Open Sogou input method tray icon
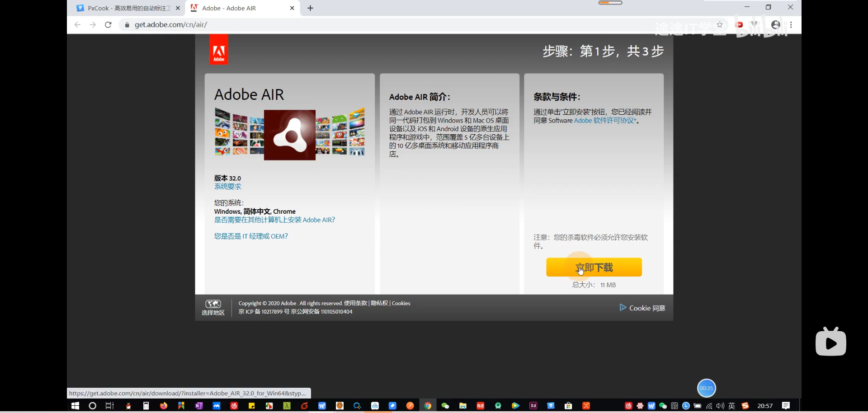Viewport: 868px width, 413px height. [745, 406]
